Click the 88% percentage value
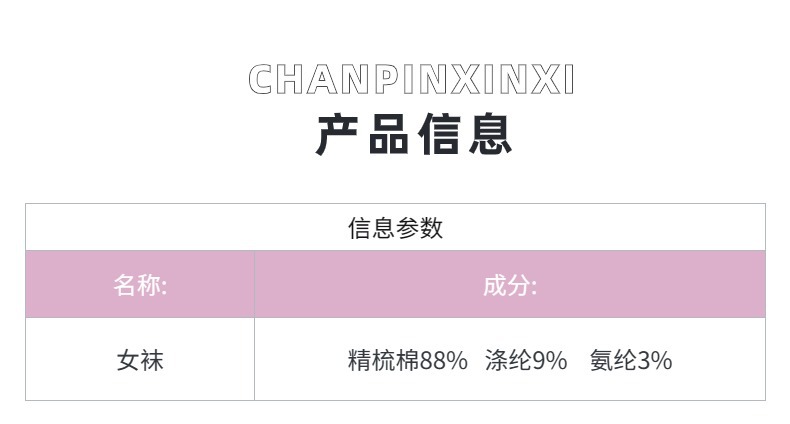The image size is (790, 424). click(444, 360)
